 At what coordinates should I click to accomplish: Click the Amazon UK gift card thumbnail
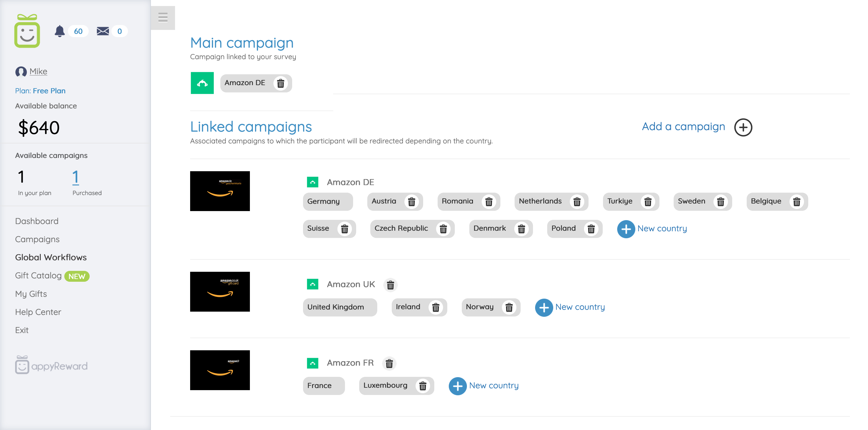(220, 291)
